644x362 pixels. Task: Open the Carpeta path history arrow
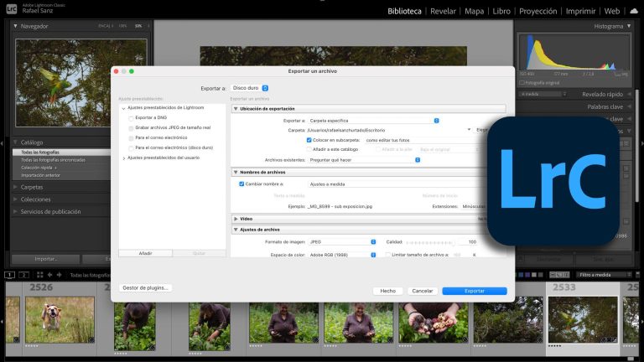(x=469, y=130)
